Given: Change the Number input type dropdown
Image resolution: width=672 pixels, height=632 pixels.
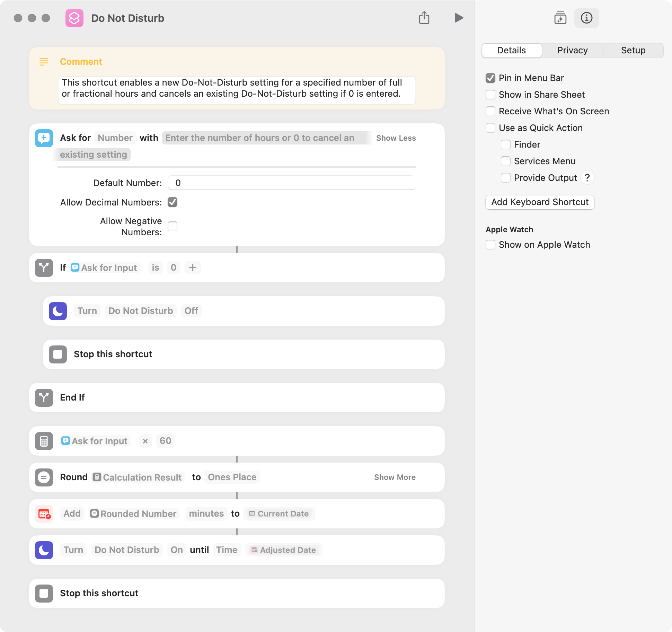Looking at the screenshot, I should click(115, 138).
